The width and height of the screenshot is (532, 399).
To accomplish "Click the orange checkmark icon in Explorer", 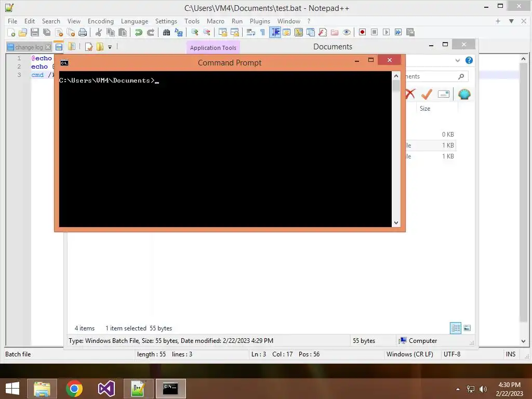I will (x=427, y=94).
